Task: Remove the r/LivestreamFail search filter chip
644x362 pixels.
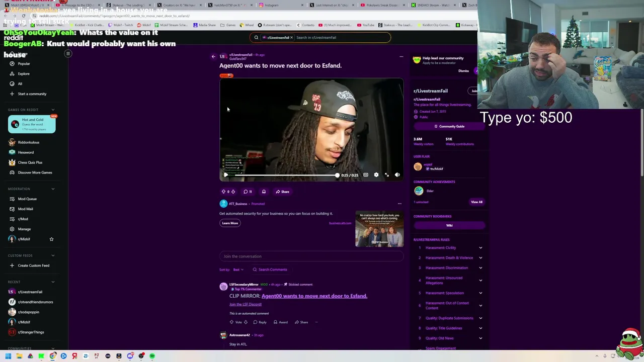Action: coord(291,37)
